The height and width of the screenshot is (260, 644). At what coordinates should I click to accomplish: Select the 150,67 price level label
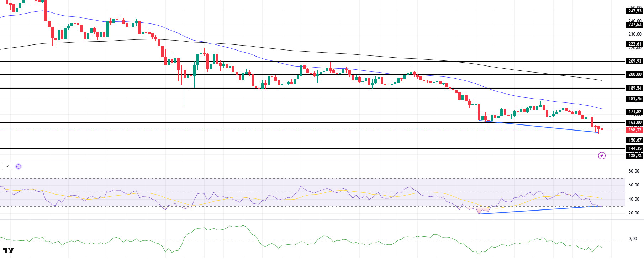tap(635, 140)
